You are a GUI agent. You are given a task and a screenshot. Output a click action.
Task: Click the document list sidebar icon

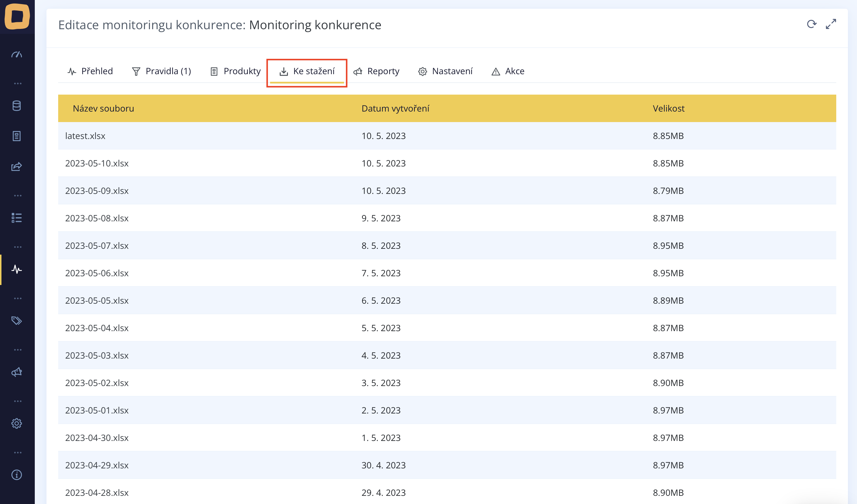(17, 136)
